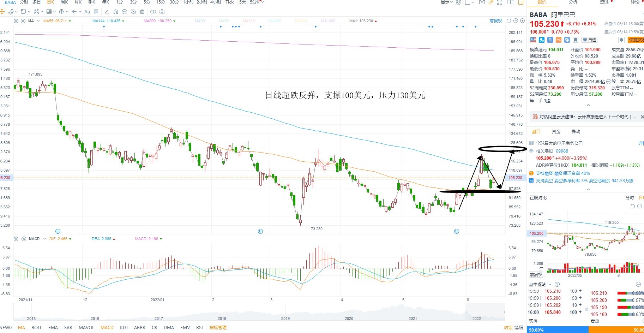Screen dimensions: 644x333
Task: Open the 阿里云 news headline
Action: click(588, 117)
